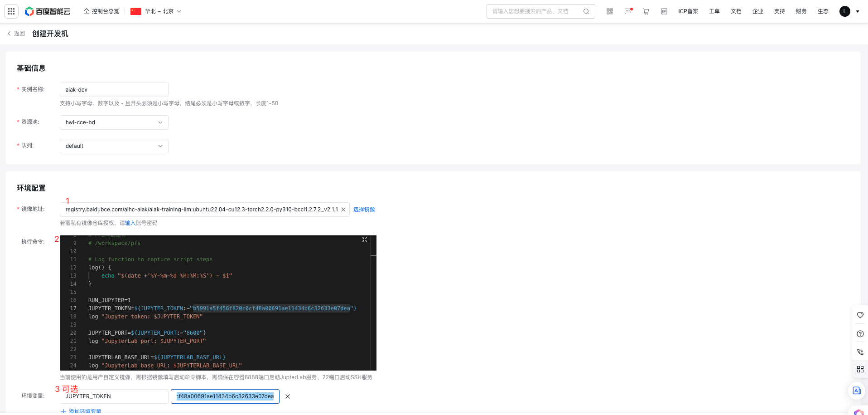Open the help question sidebar icon

[x=860, y=334]
